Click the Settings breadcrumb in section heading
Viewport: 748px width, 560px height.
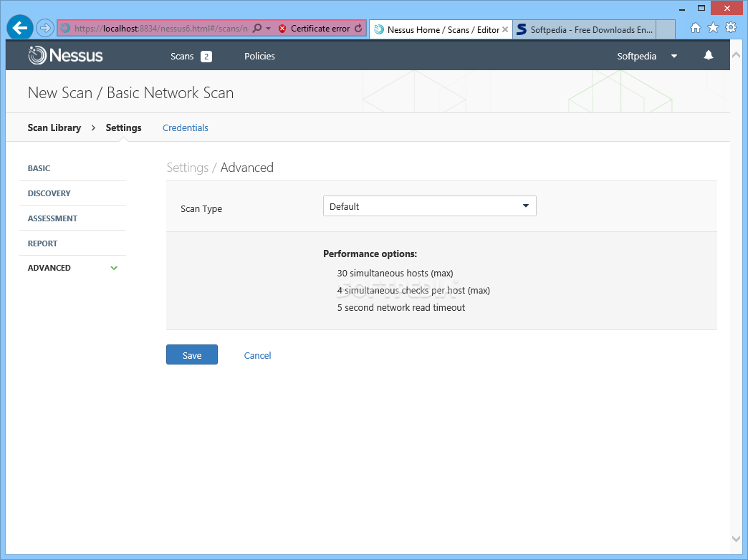188,168
